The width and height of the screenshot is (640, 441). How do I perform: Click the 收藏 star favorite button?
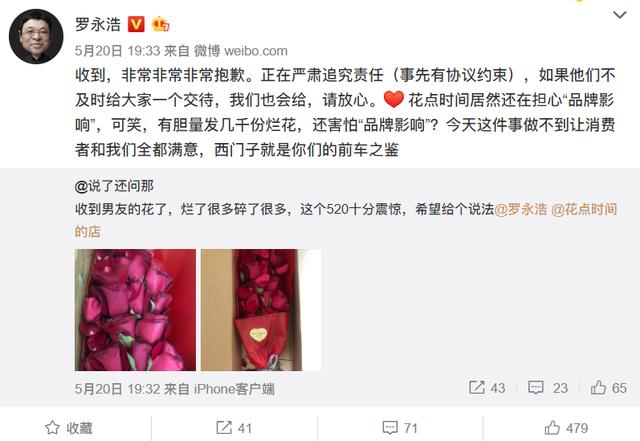[69, 428]
